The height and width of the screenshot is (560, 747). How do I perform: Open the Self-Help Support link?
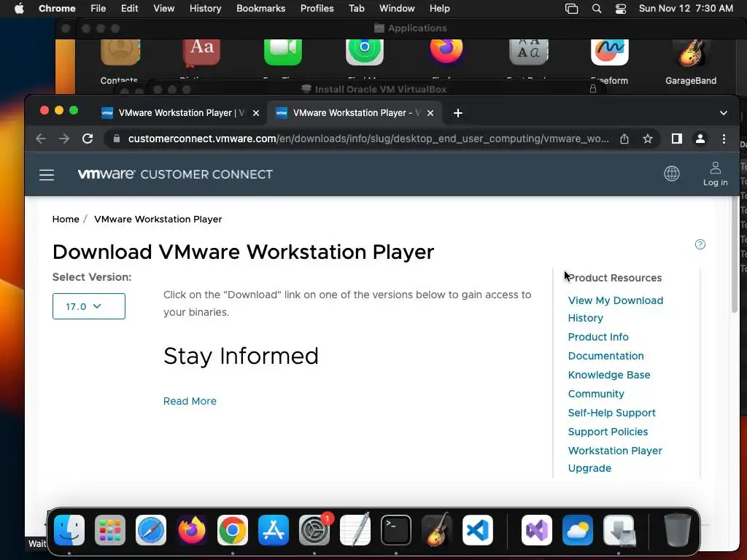(x=612, y=413)
